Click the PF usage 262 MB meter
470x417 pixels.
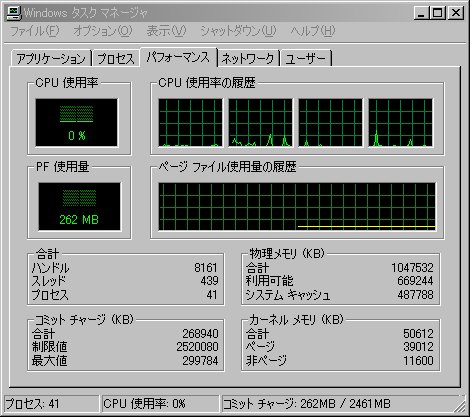(x=79, y=206)
